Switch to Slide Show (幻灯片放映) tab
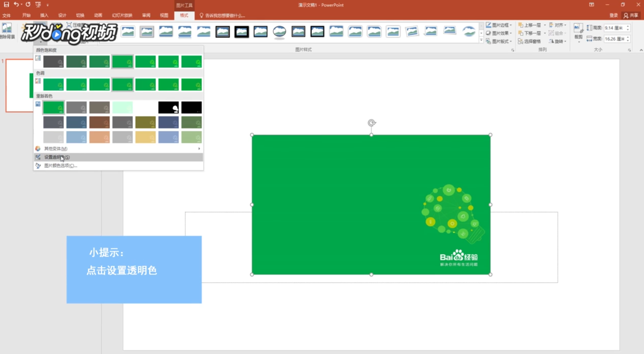The height and width of the screenshot is (354, 644). click(122, 15)
